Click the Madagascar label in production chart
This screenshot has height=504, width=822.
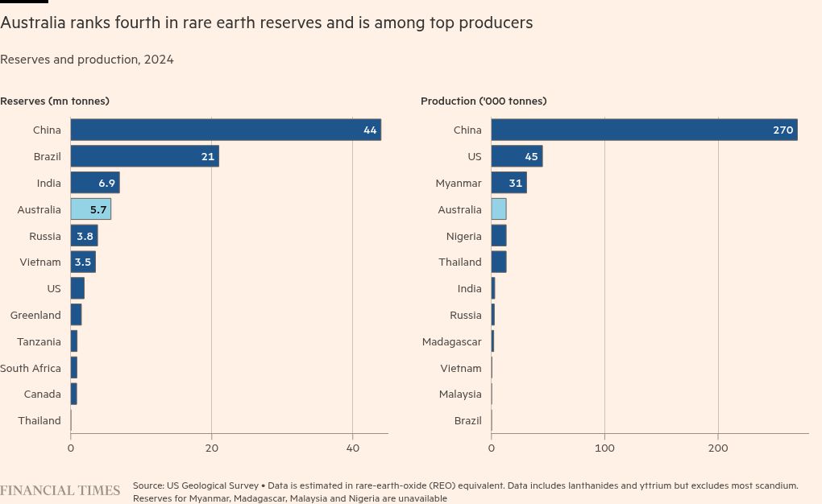pyautogui.click(x=451, y=341)
